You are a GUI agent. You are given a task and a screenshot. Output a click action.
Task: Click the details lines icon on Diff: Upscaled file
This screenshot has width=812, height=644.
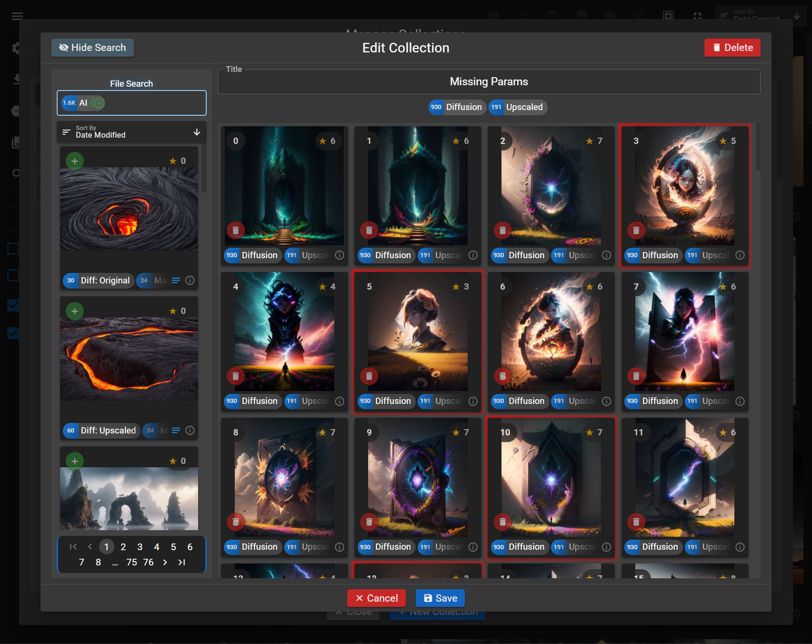176,431
